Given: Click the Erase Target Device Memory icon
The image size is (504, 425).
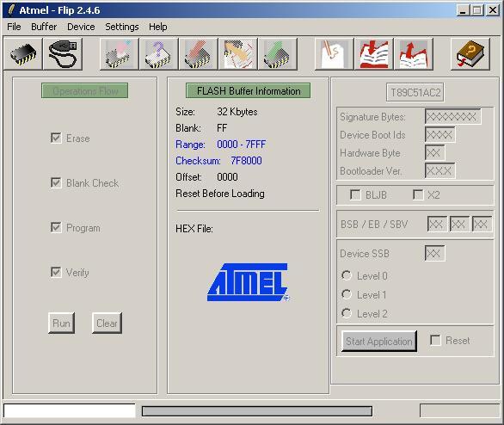Looking at the screenshot, I should point(120,53).
